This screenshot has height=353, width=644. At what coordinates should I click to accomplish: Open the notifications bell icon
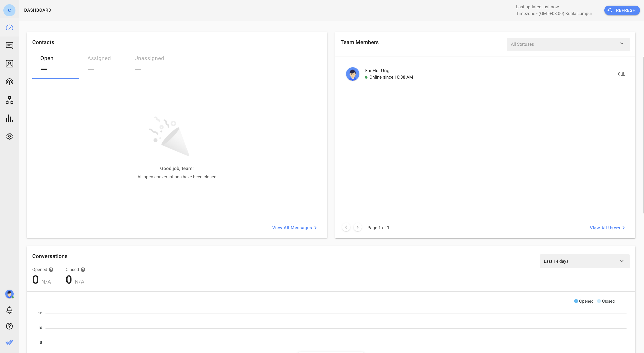(x=10, y=310)
